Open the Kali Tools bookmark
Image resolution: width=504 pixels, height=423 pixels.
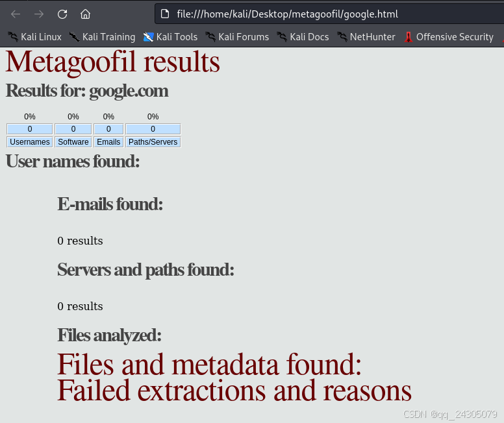(170, 37)
